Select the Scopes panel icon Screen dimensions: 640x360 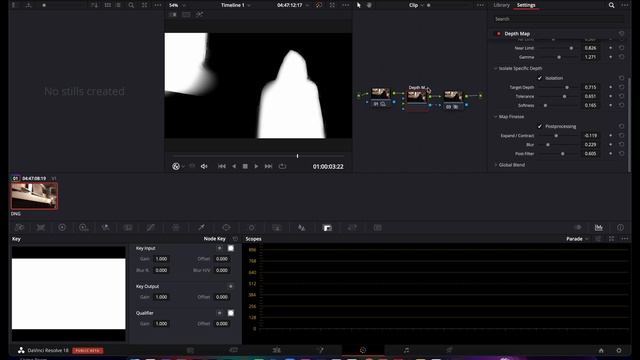click(599, 227)
